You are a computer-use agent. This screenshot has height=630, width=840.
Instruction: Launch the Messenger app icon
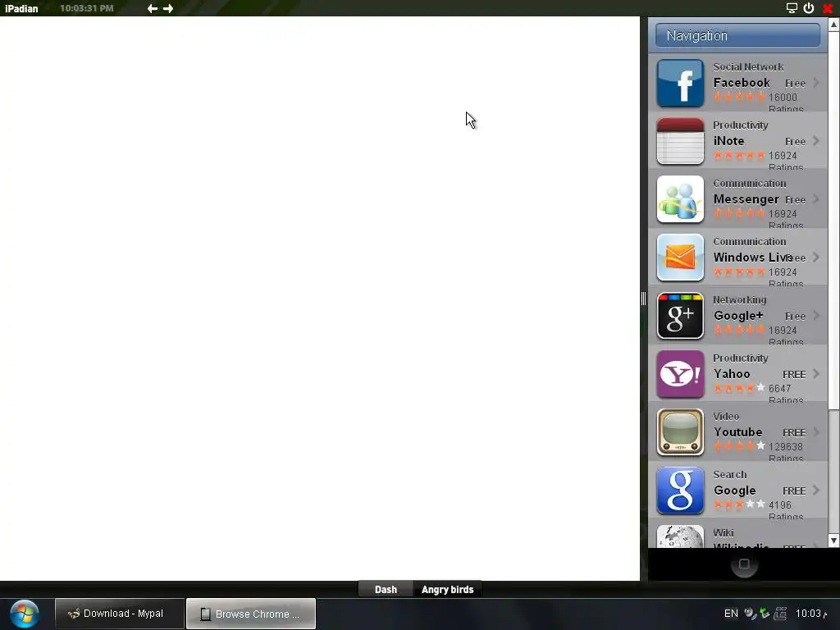coord(680,199)
